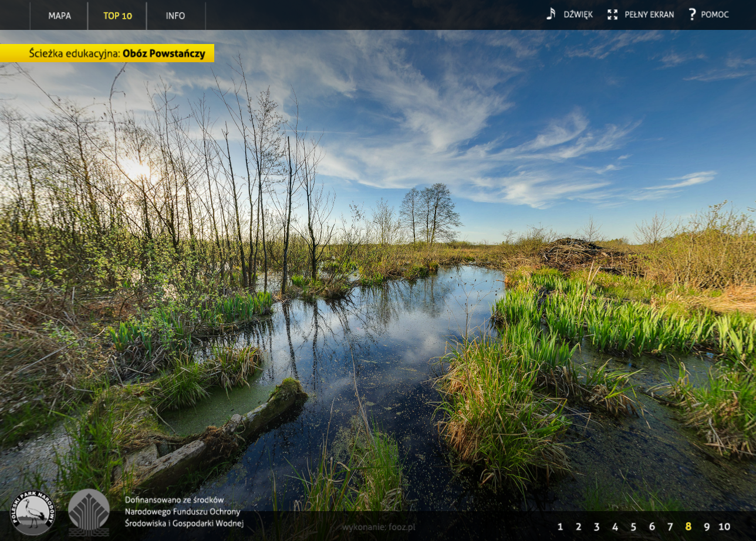Enable PEŁNY EKRAN fullscreen mode
756x541 pixels.
[x=649, y=15]
